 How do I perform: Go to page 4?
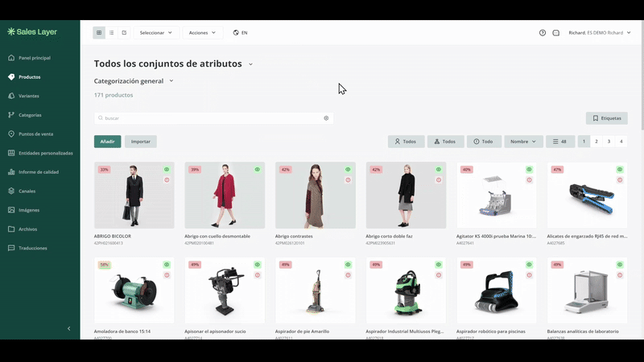click(x=621, y=142)
